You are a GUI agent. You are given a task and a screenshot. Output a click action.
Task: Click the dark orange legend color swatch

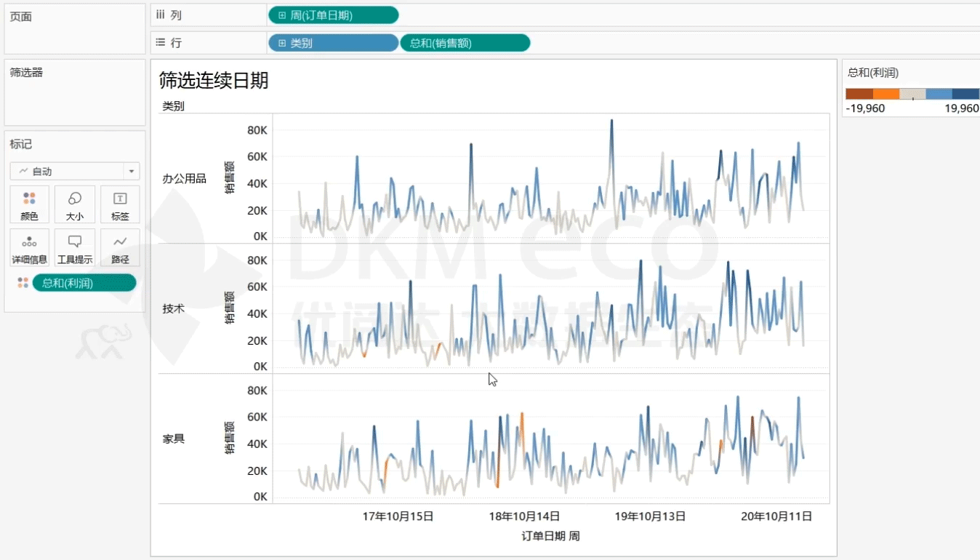point(859,94)
